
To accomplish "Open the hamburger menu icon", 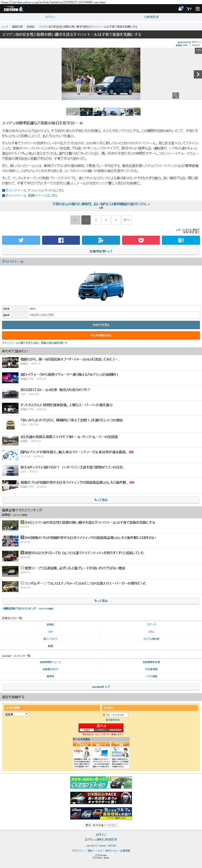I will 198,9.
